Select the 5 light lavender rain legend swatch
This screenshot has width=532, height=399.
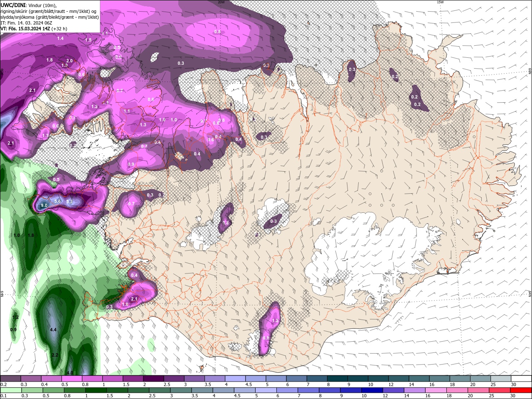tap(266, 390)
